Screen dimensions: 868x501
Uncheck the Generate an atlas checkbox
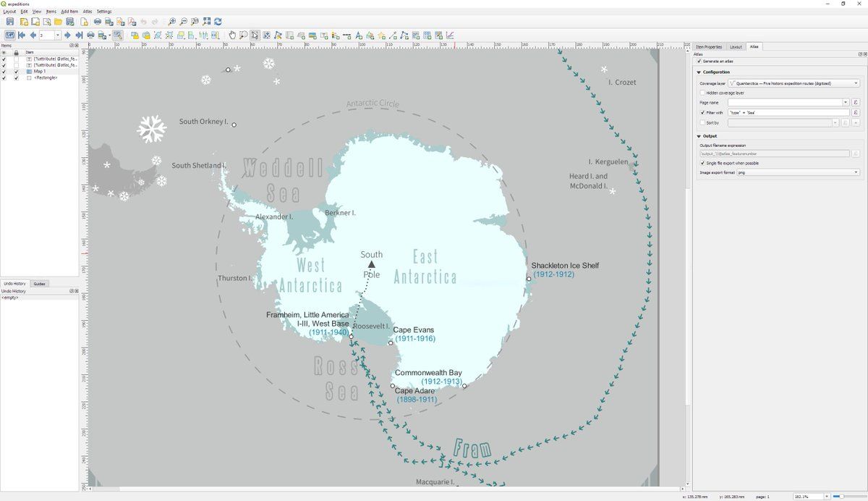[x=699, y=61]
